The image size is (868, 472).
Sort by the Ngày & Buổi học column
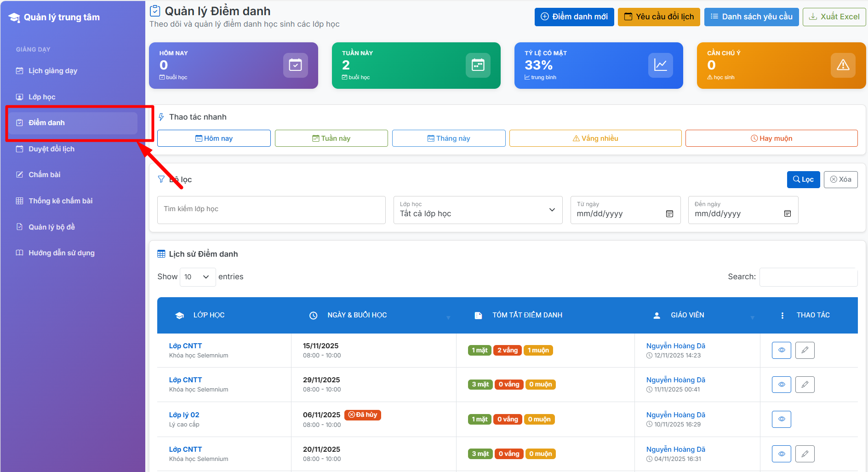(x=357, y=315)
